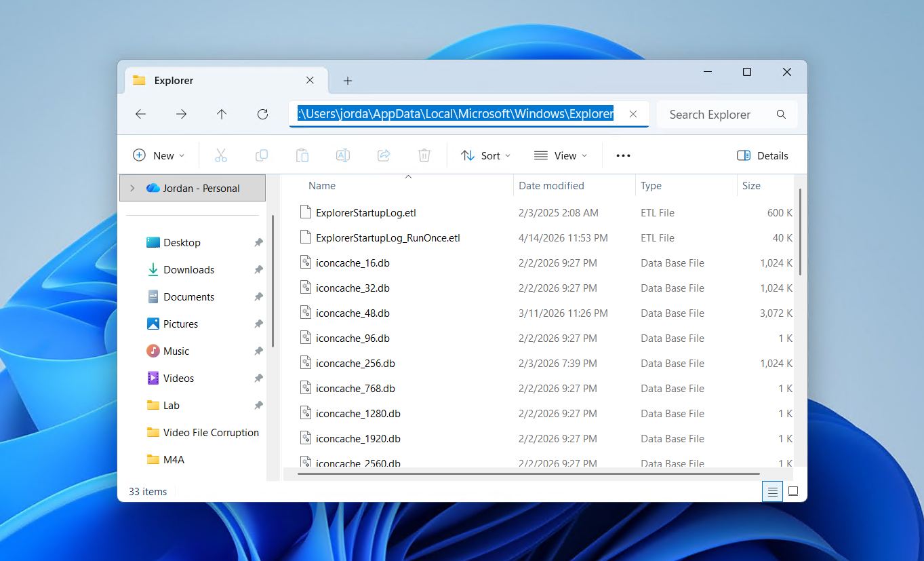Image resolution: width=924 pixels, height=561 pixels.
Task: Click the address bar path text
Action: coord(456,114)
